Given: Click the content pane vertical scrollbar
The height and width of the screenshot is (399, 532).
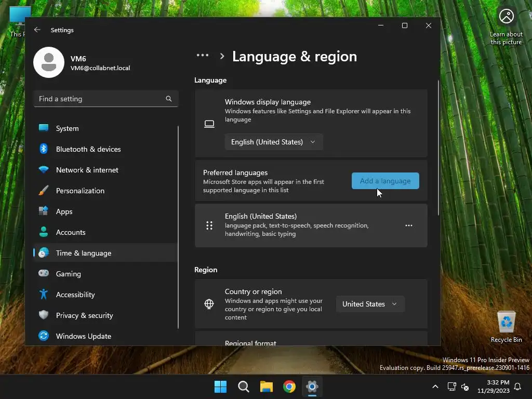Looking at the screenshot, I should (438, 148).
